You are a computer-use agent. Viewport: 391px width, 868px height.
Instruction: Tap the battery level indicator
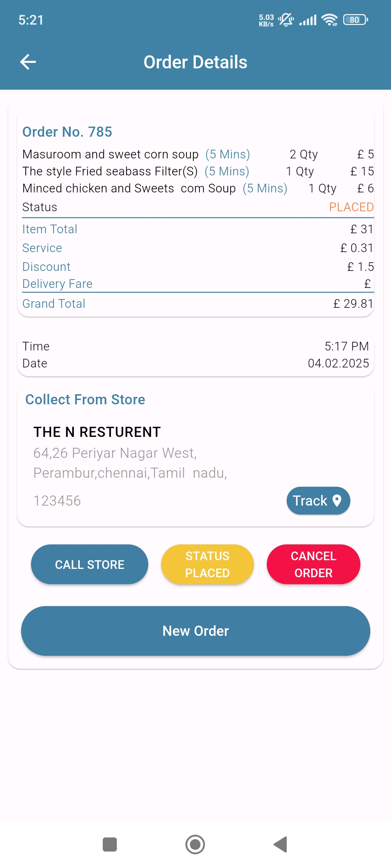[x=355, y=20]
